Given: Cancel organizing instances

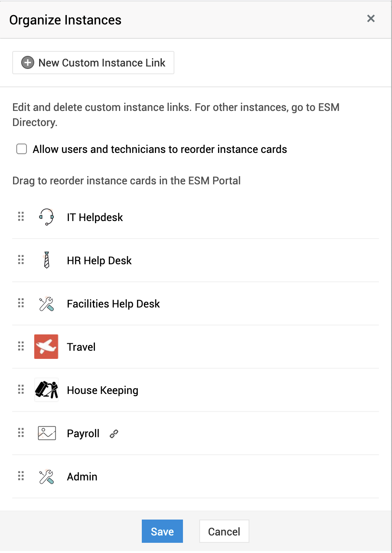Looking at the screenshot, I should click(224, 531).
